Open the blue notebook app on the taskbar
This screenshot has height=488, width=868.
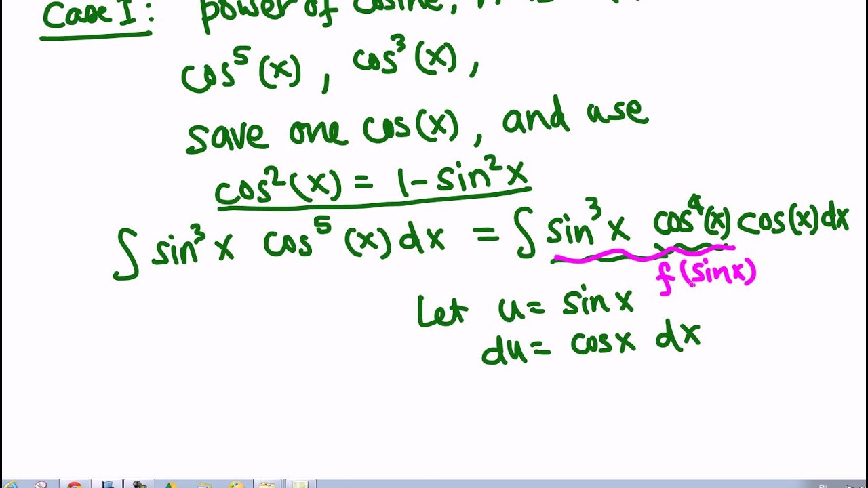tap(107, 485)
